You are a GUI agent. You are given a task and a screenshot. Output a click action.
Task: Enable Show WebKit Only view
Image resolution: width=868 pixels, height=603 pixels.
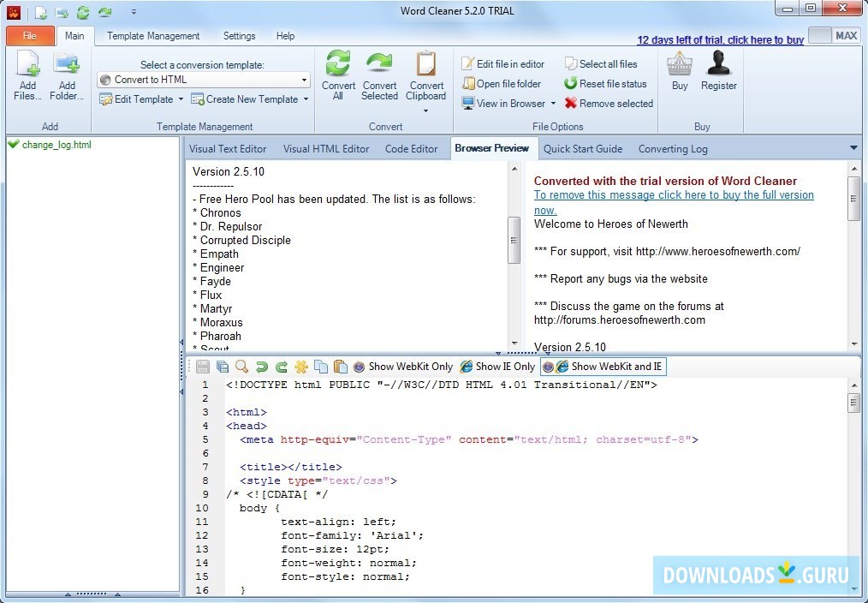pos(402,367)
